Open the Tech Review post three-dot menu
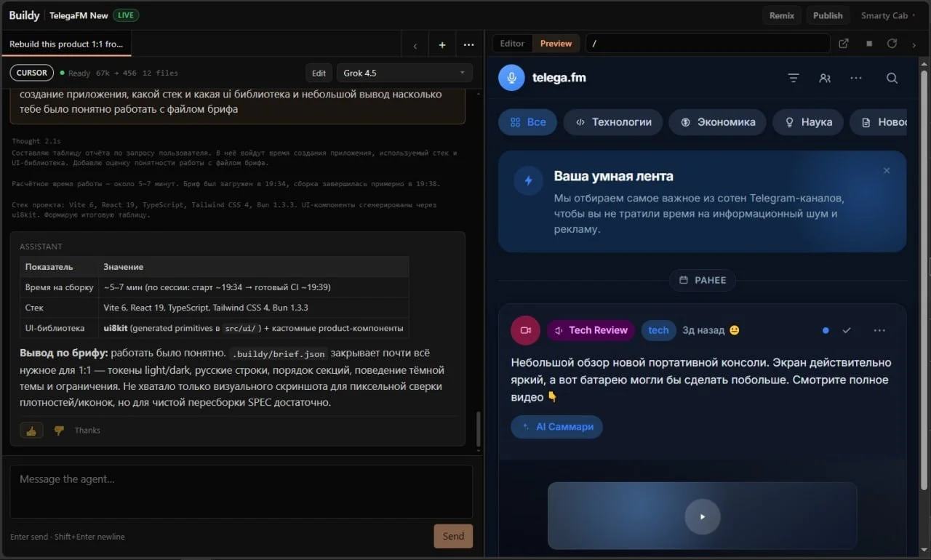Viewport: 931px width, 560px height. point(879,330)
